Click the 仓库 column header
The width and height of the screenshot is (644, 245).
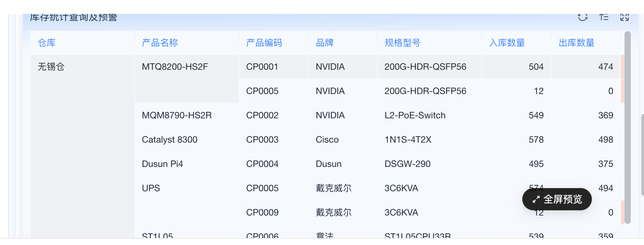tap(47, 43)
